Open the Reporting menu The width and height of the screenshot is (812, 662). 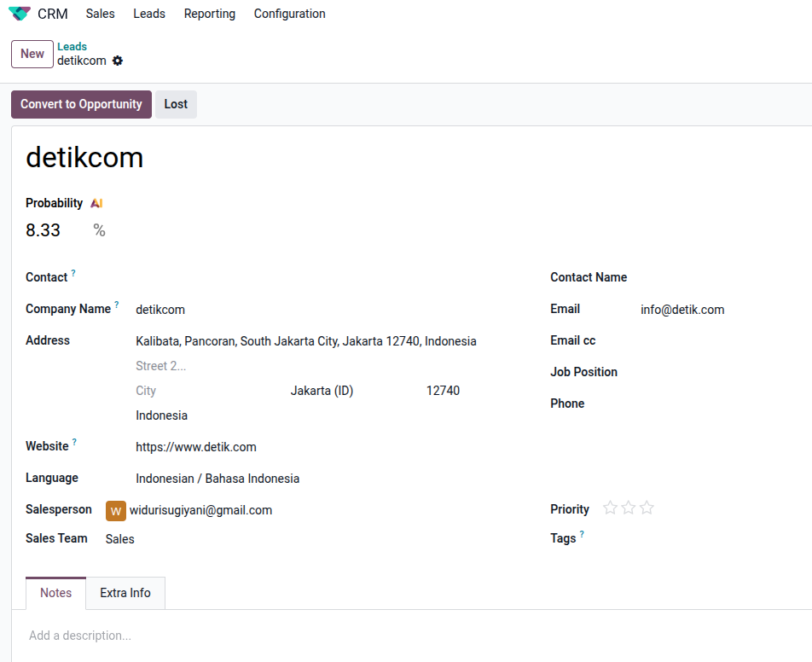pyautogui.click(x=209, y=14)
